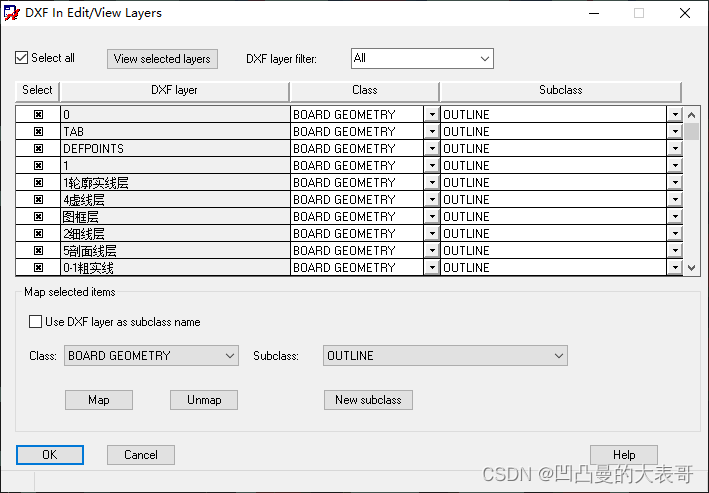This screenshot has height=493, width=709.
Task: Enable Use DXF layer as subclass name
Action: coord(35,322)
